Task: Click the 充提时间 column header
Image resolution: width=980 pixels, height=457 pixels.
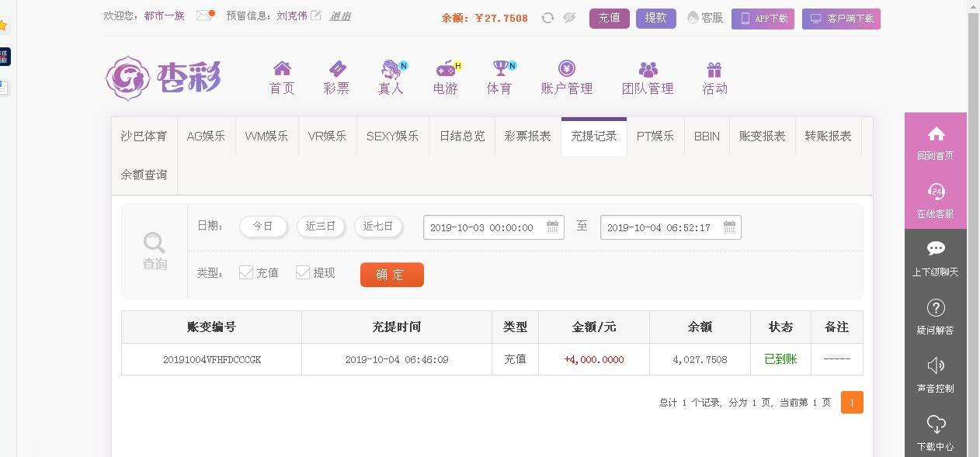Action: (x=397, y=327)
